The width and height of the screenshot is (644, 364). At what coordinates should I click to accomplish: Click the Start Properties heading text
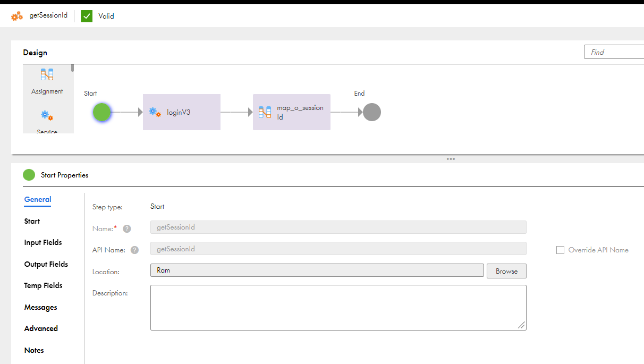[65, 175]
